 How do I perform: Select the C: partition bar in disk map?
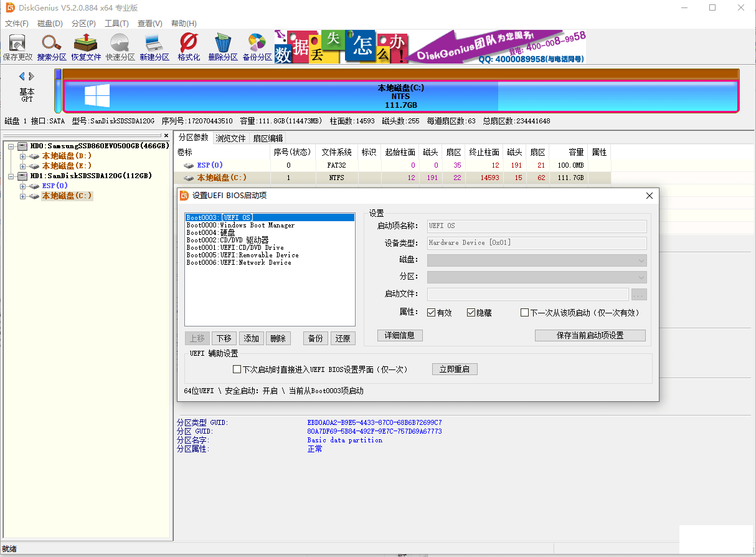coord(400,97)
